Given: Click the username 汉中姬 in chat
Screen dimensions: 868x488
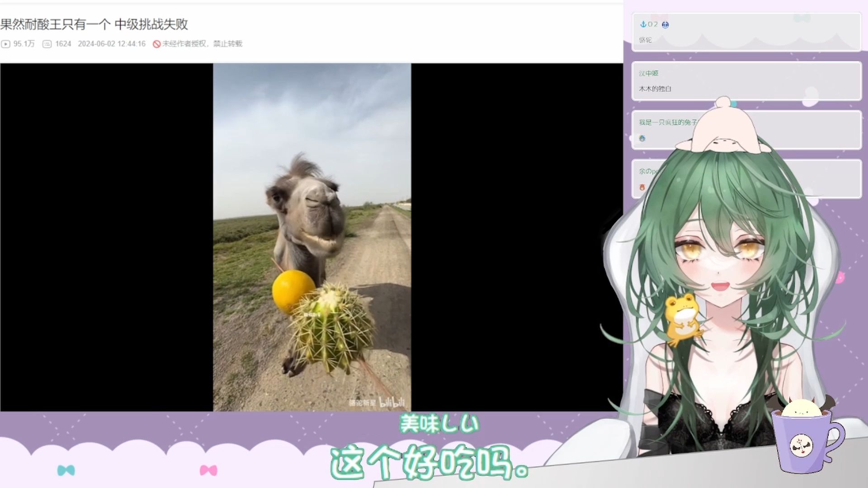Looking at the screenshot, I should click(x=648, y=73).
